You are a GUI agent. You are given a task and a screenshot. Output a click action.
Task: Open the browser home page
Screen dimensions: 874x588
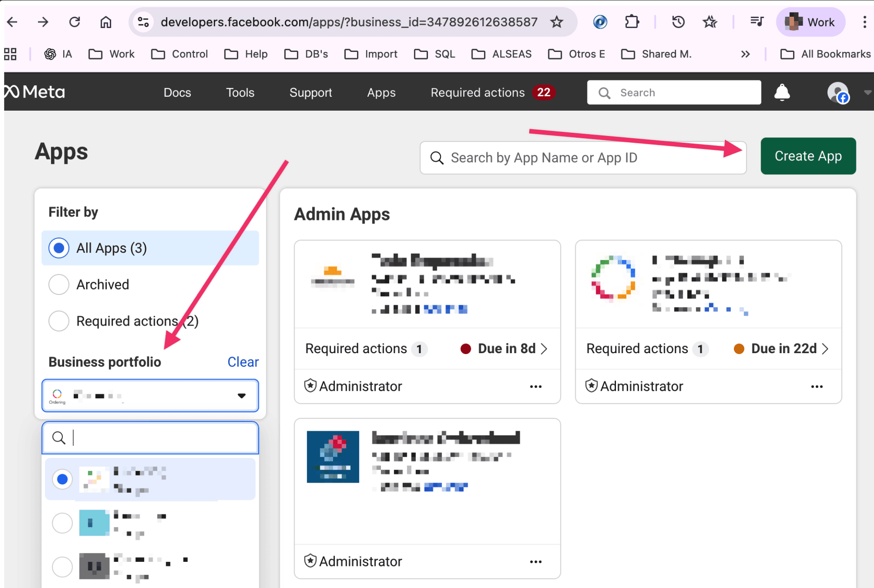106,22
